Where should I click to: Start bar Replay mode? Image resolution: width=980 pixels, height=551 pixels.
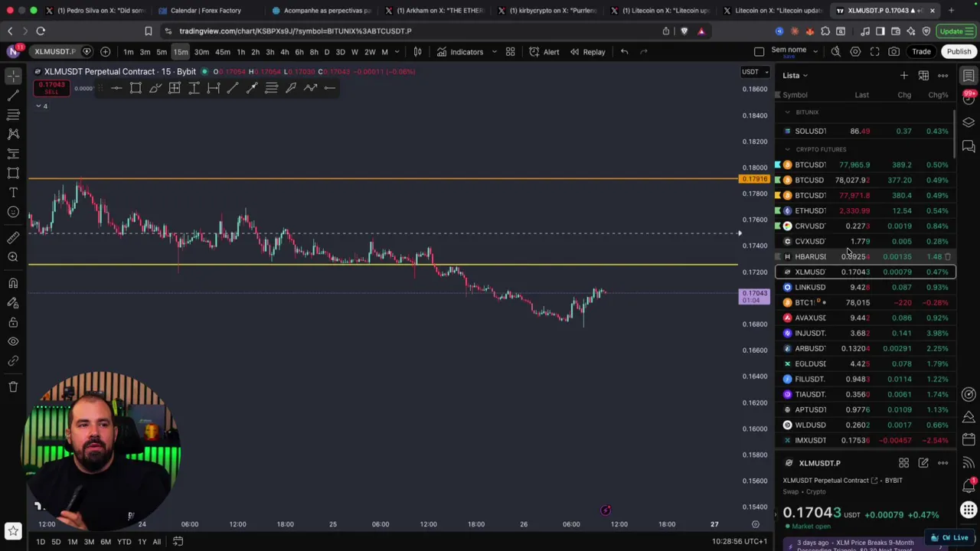pyautogui.click(x=587, y=52)
